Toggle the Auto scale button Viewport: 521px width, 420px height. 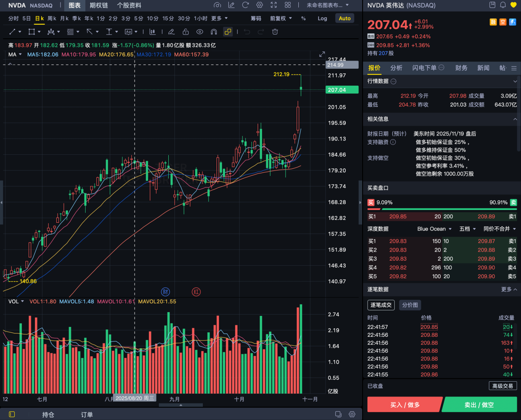[344, 19]
